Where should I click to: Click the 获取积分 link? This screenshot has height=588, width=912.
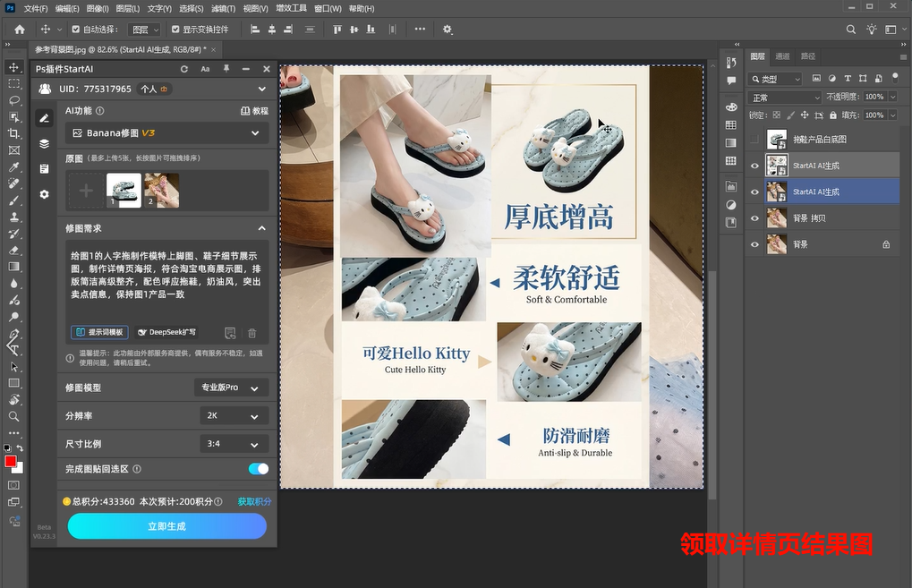(x=254, y=501)
